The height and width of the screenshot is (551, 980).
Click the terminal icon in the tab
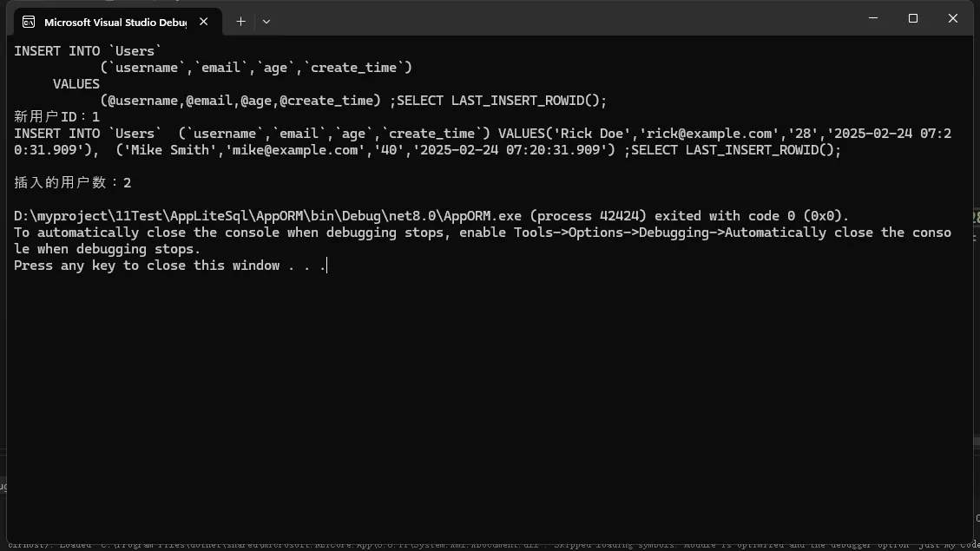pyautogui.click(x=29, y=22)
